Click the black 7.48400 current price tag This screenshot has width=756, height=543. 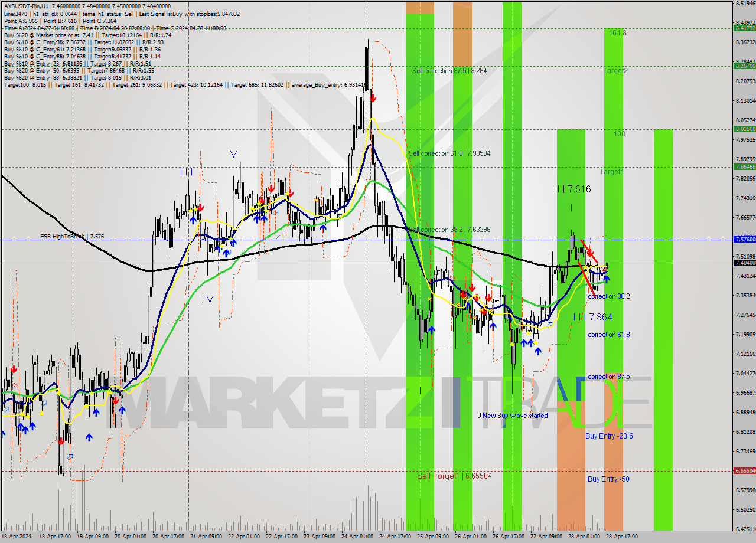(745, 263)
